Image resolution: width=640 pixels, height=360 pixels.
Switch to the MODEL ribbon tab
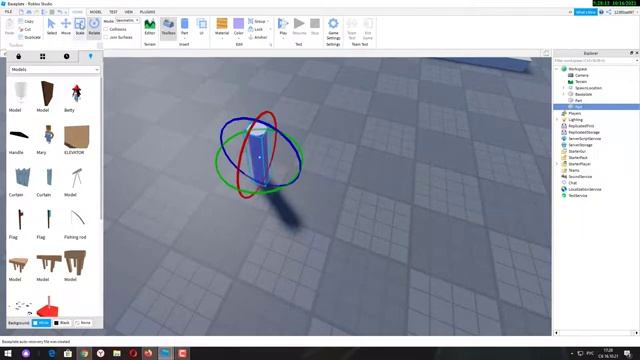pos(96,12)
